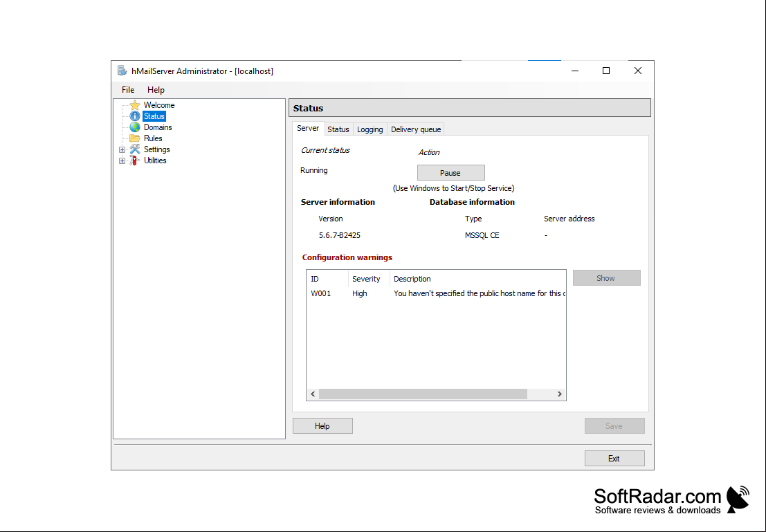
Task: Click the Save button
Action: (x=614, y=426)
